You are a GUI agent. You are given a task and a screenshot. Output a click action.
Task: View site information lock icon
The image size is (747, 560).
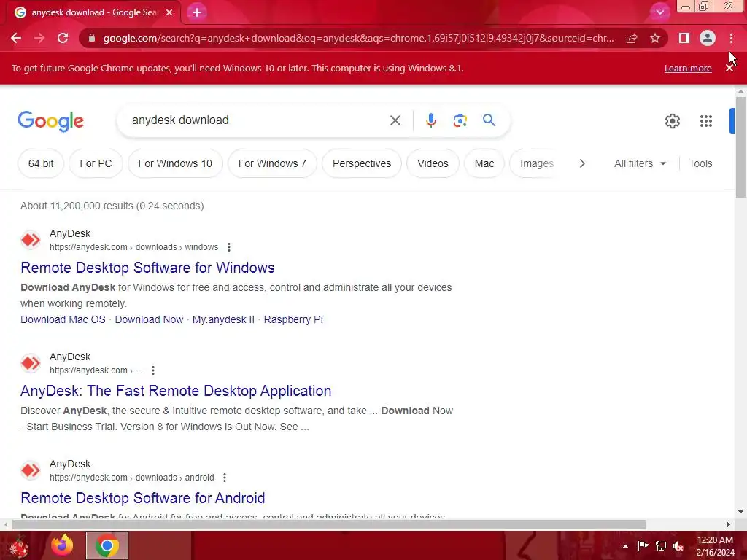coord(92,38)
